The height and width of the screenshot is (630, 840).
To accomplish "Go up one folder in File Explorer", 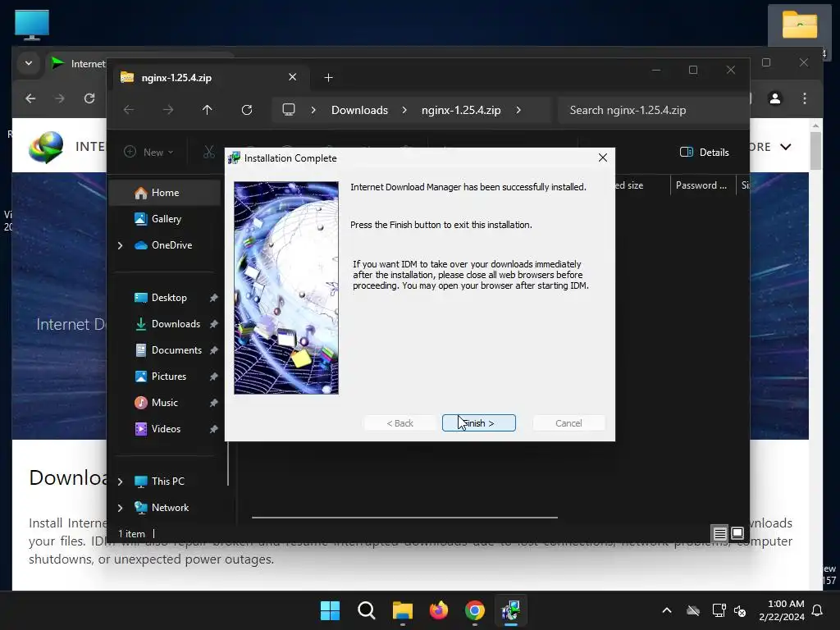I will pyautogui.click(x=208, y=110).
